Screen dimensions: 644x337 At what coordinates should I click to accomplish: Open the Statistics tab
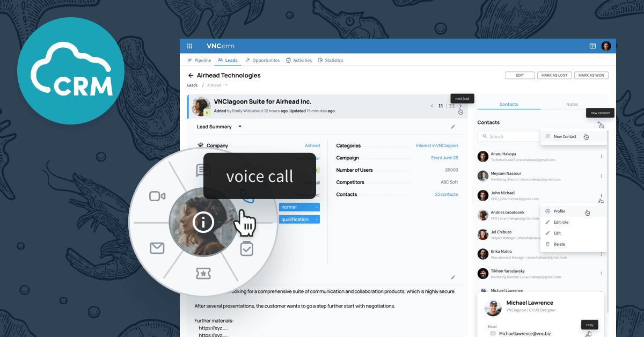click(x=331, y=60)
